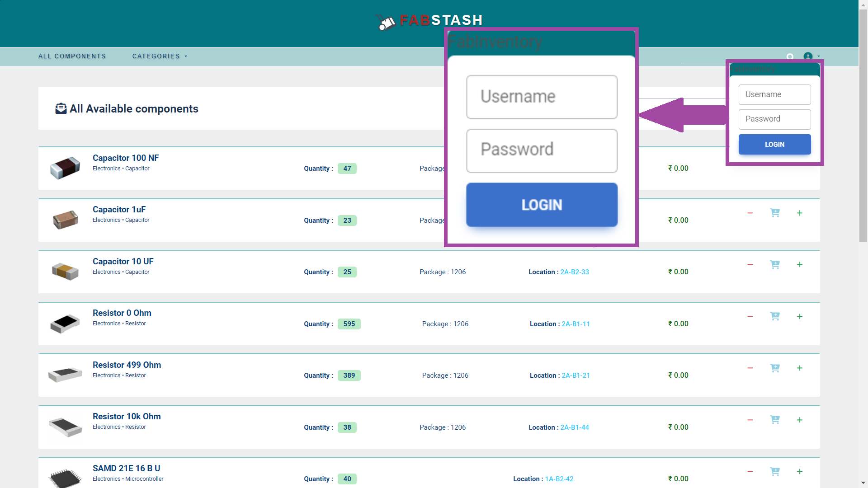Open the All Components nav item

(72, 56)
